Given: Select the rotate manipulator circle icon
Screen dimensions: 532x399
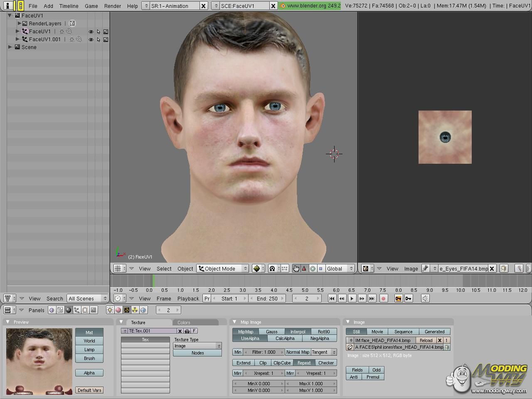Looking at the screenshot, I should [313, 268].
